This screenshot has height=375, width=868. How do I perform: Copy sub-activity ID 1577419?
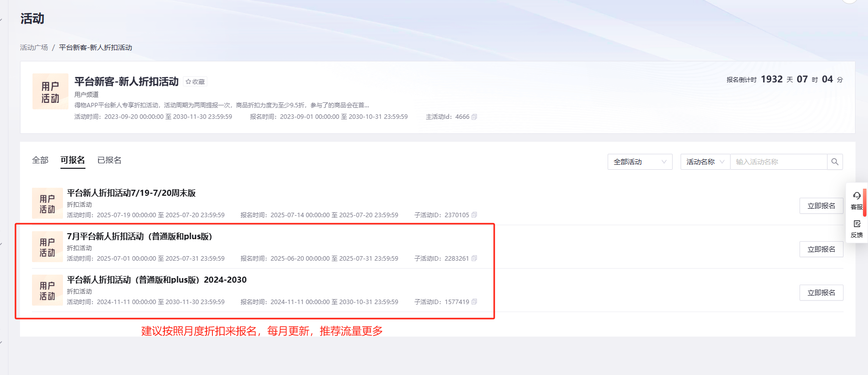pyautogui.click(x=474, y=302)
